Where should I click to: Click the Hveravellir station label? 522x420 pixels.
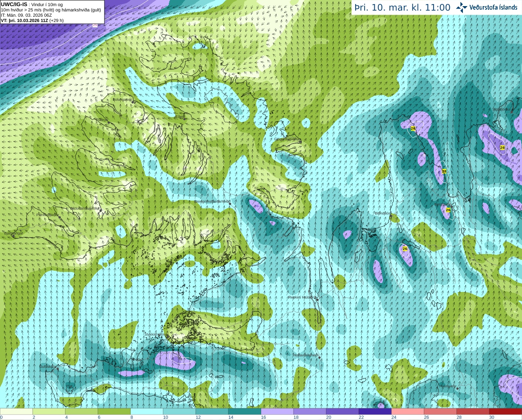click(x=448, y=386)
